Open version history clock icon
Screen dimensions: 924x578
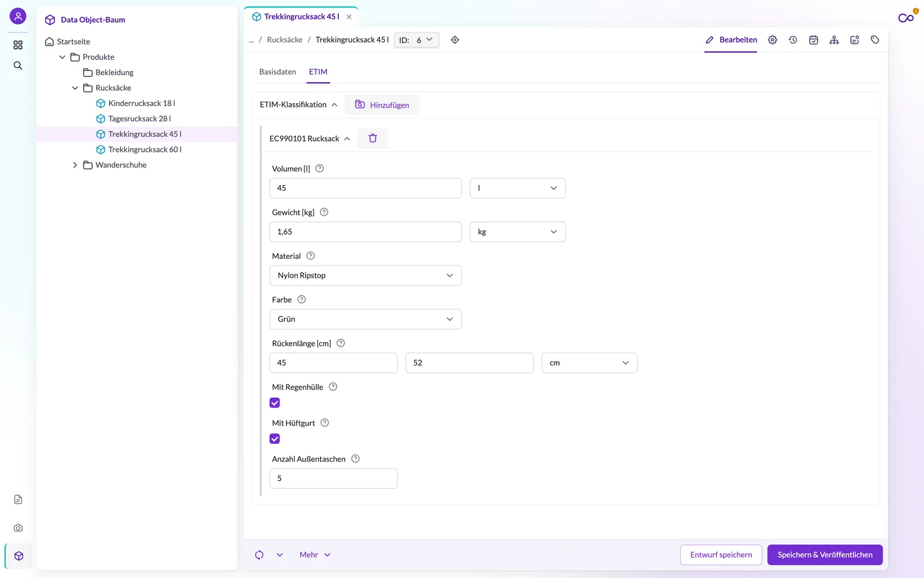pyautogui.click(x=793, y=40)
